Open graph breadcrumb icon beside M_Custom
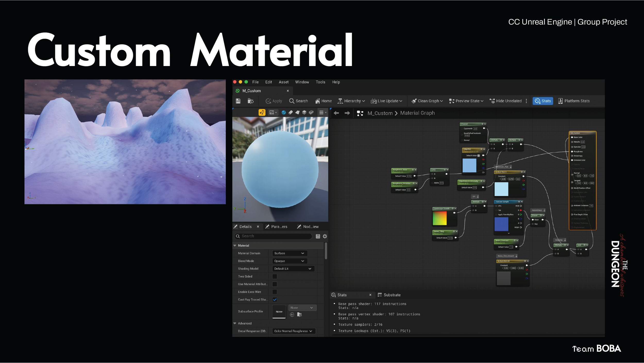This screenshot has height=363, width=644. coord(360,113)
